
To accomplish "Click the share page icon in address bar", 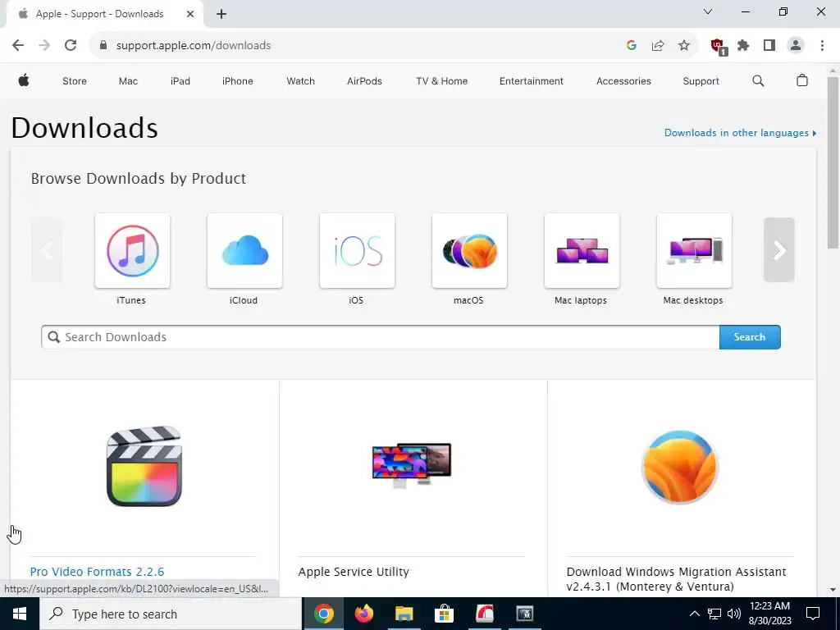I will coord(658,46).
